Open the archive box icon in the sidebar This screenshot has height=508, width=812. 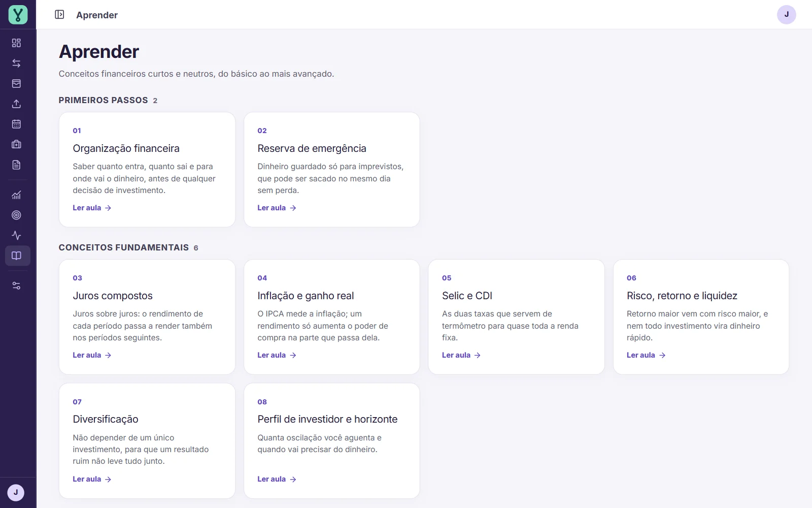16,84
